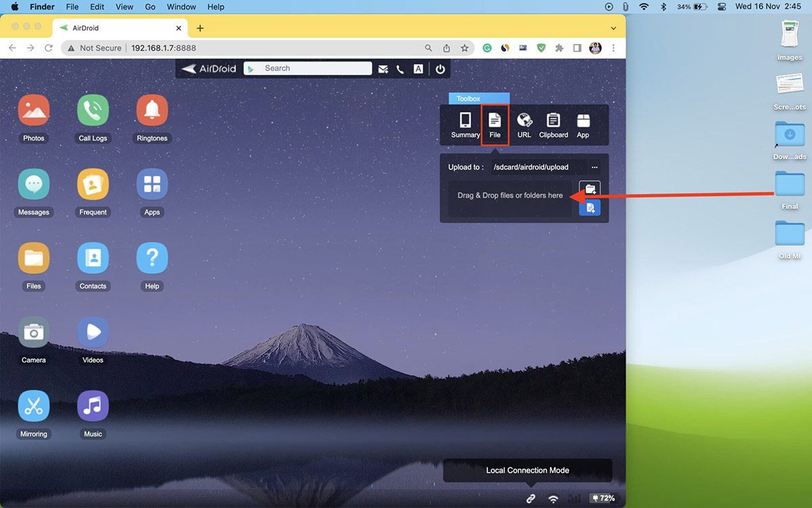Open the Contacts app icon
Screen dimensions: 812x508
coord(93,259)
